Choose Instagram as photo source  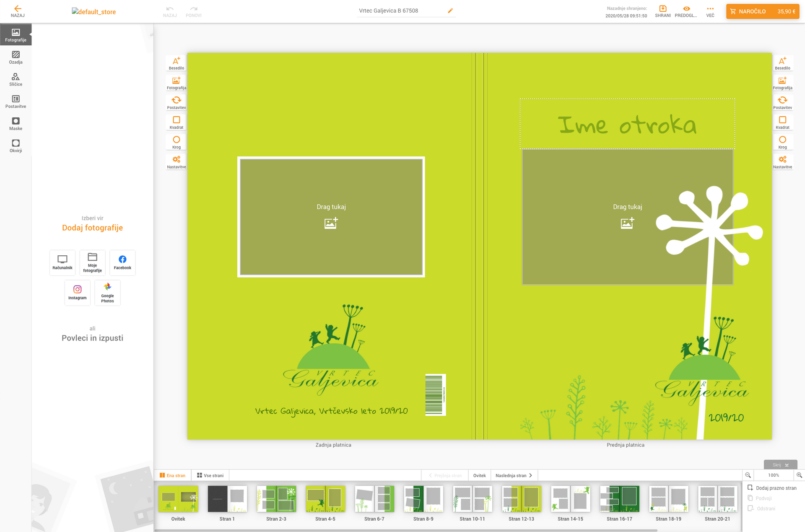click(x=77, y=292)
